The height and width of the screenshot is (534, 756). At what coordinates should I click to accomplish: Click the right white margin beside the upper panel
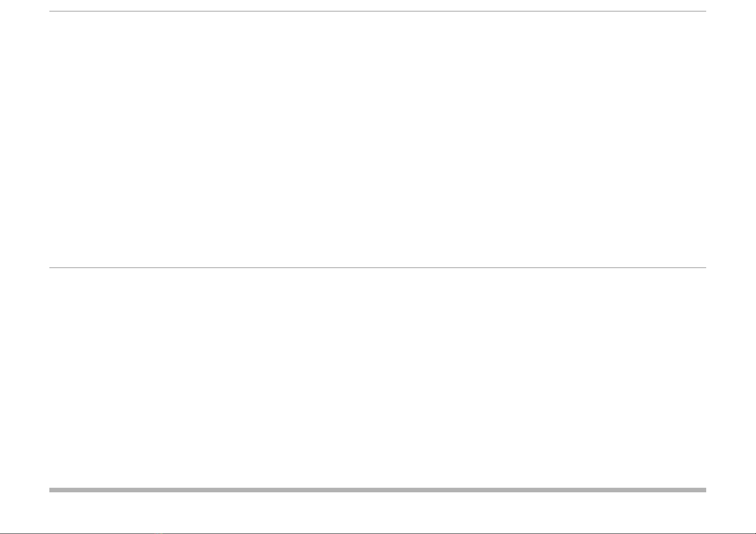[731, 139]
